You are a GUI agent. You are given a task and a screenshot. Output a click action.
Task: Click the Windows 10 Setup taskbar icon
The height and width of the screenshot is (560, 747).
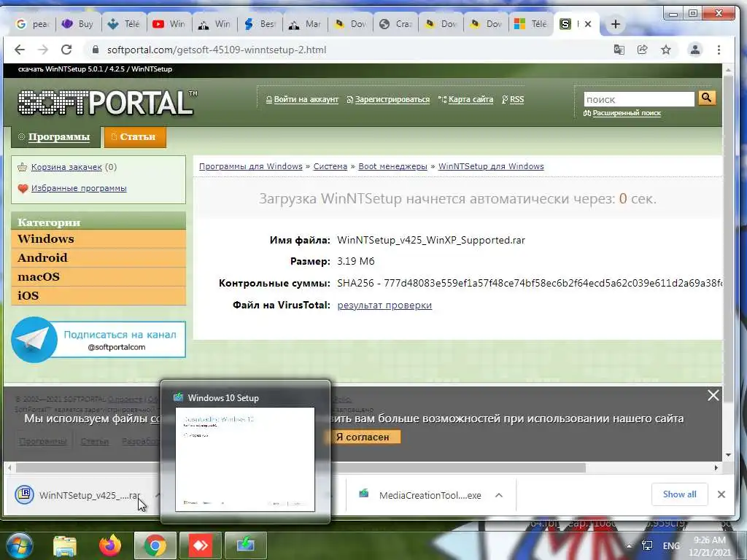coord(246,545)
